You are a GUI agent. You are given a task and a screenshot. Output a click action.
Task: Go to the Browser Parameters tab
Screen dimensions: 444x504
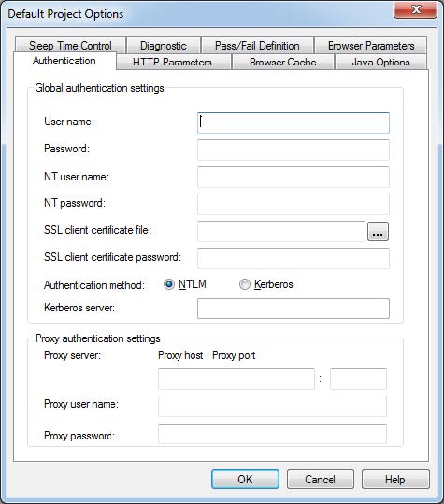pos(371,45)
